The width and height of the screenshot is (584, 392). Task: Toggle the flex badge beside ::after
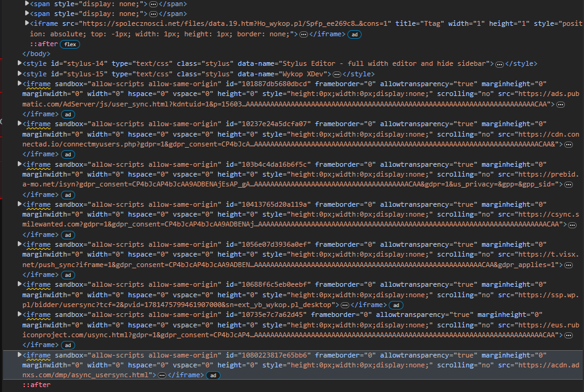coord(69,44)
